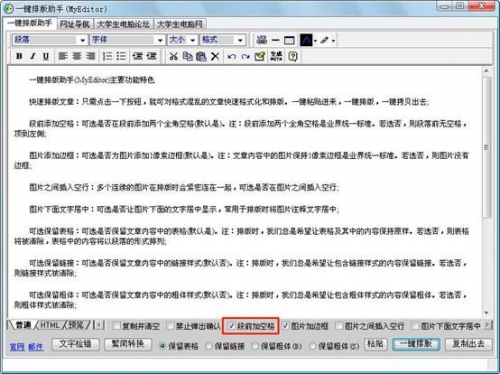
Task: Cut selection with the scissors icon
Action: click(x=174, y=56)
